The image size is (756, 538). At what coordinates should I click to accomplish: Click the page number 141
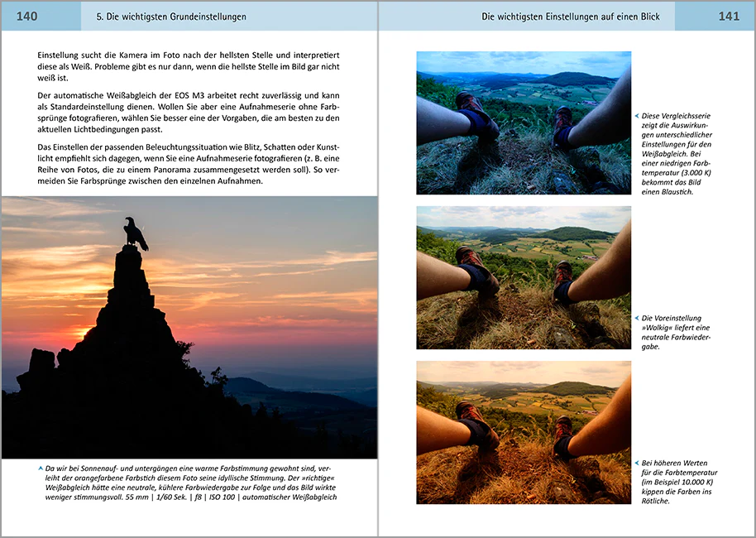[x=729, y=17]
